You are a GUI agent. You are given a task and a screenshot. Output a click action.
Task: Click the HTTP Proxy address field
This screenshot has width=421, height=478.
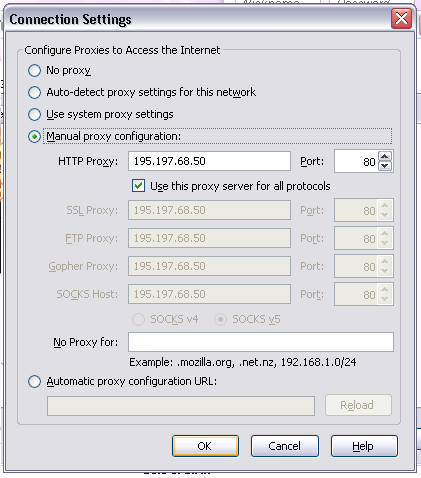click(x=209, y=161)
